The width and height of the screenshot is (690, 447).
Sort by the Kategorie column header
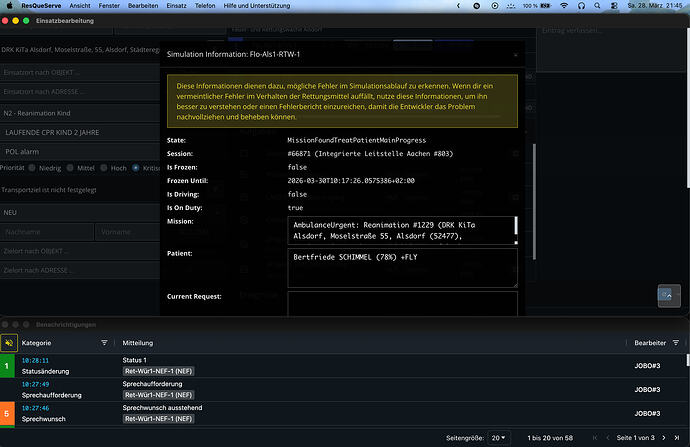pyautogui.click(x=37, y=343)
